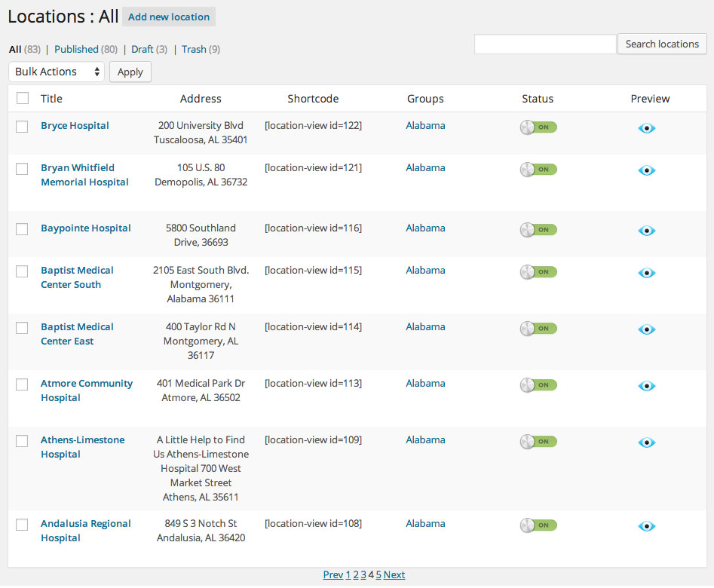Image resolution: width=714 pixels, height=588 pixels.
Task: Open pagination page 5
Action: (378, 574)
